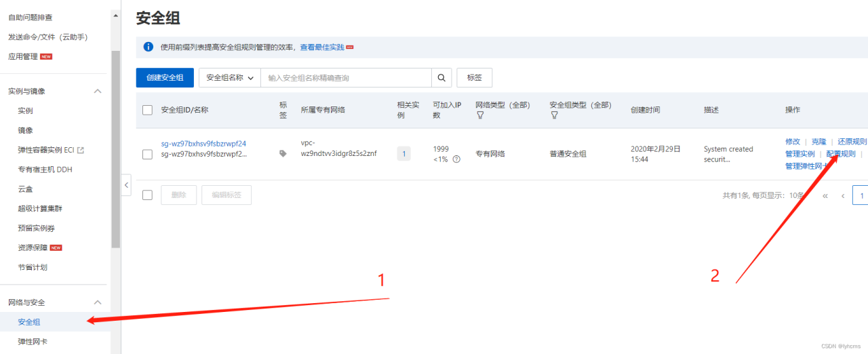
Task: Collapse the 实例与镜像 section
Action: coord(97,91)
